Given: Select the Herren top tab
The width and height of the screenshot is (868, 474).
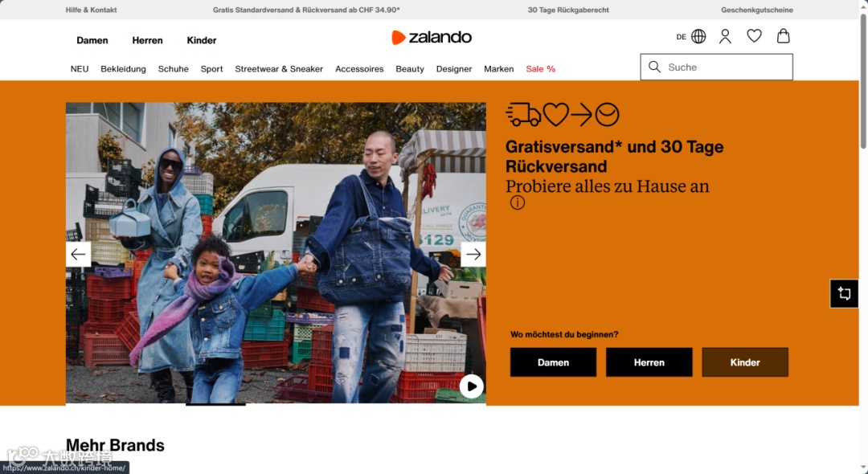Looking at the screenshot, I should 147,40.
